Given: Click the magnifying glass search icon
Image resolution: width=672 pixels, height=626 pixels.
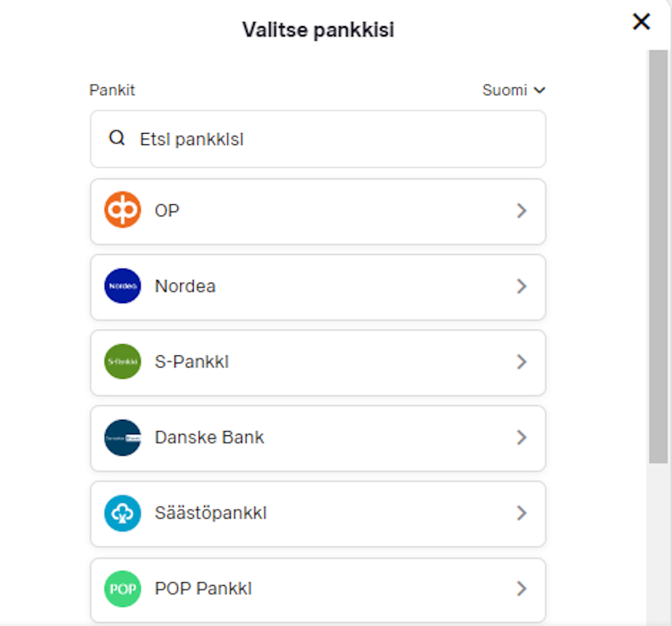Looking at the screenshot, I should tap(117, 138).
